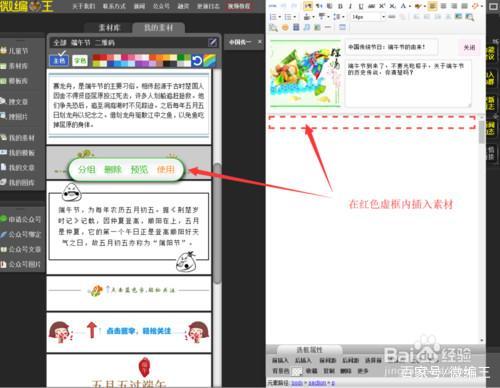The image size is (500, 388).
Task: Click the article title input field
Action: coord(391,47)
